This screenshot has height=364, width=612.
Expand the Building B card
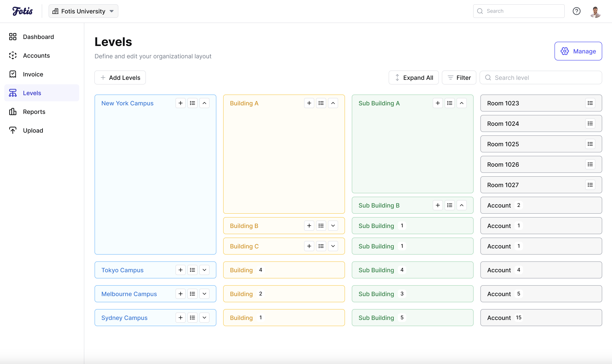point(333,225)
